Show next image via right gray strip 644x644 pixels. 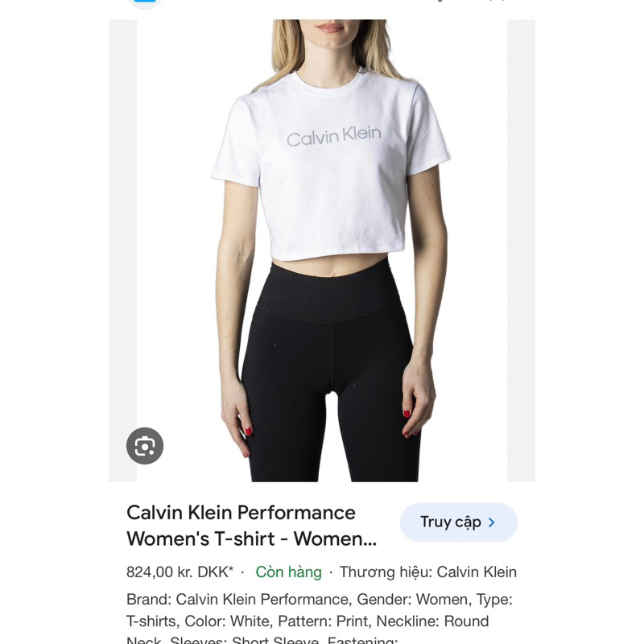(521, 250)
